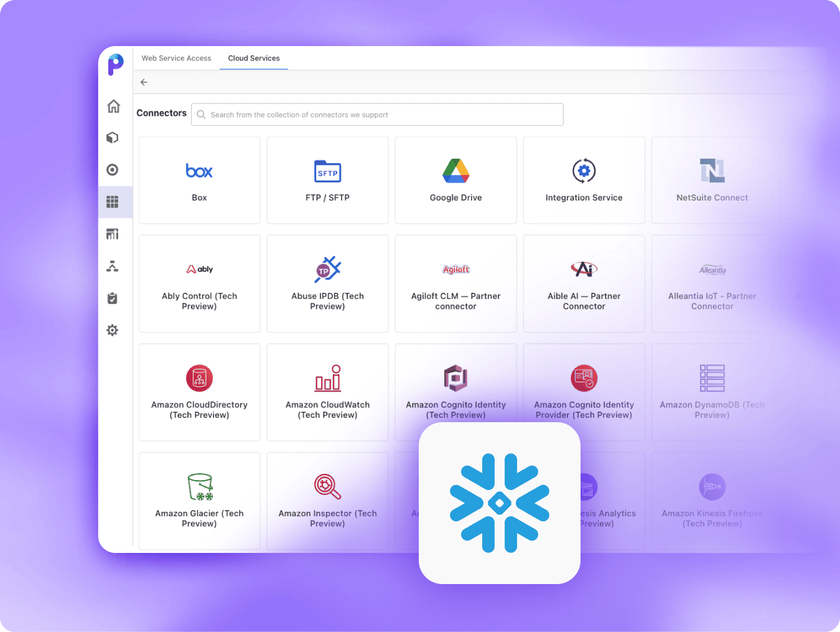Viewport: 840px width, 632px height.
Task: Click the Box connector logo
Action: (199, 171)
